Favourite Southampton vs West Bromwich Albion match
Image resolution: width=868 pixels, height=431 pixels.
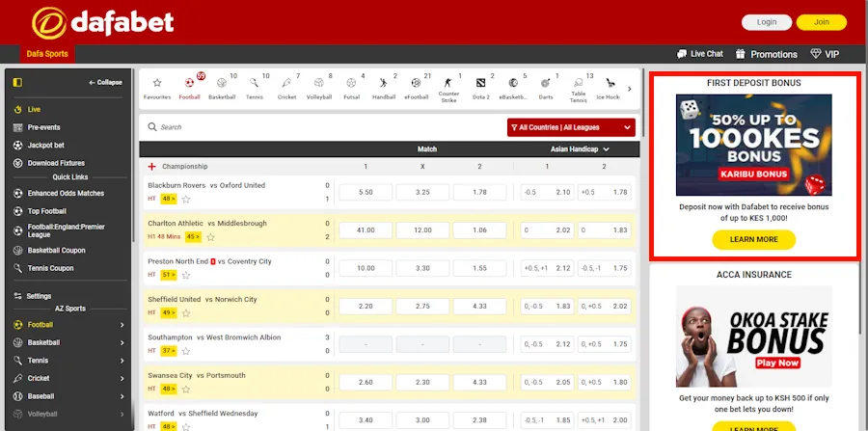(x=186, y=351)
